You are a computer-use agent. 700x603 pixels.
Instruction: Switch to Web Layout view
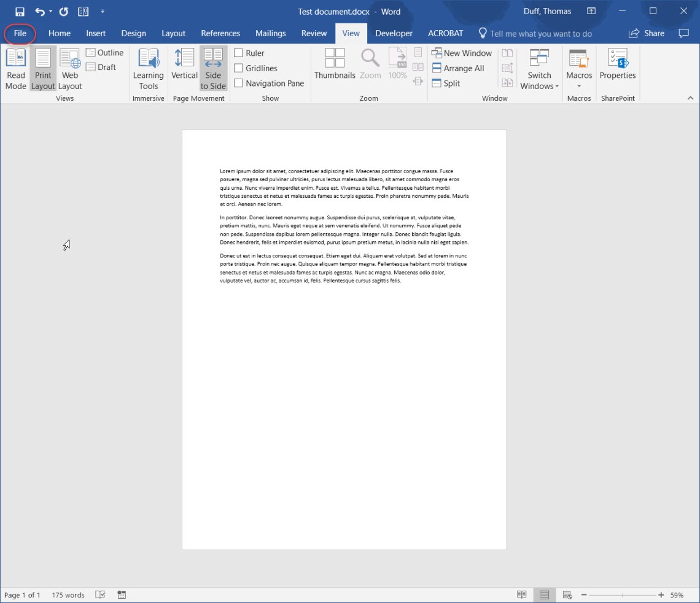tap(69, 68)
